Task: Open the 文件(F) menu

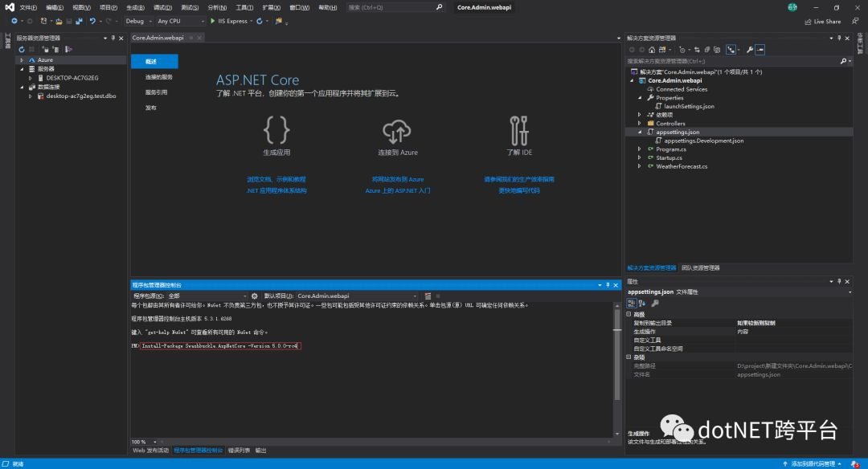Action: (x=28, y=8)
